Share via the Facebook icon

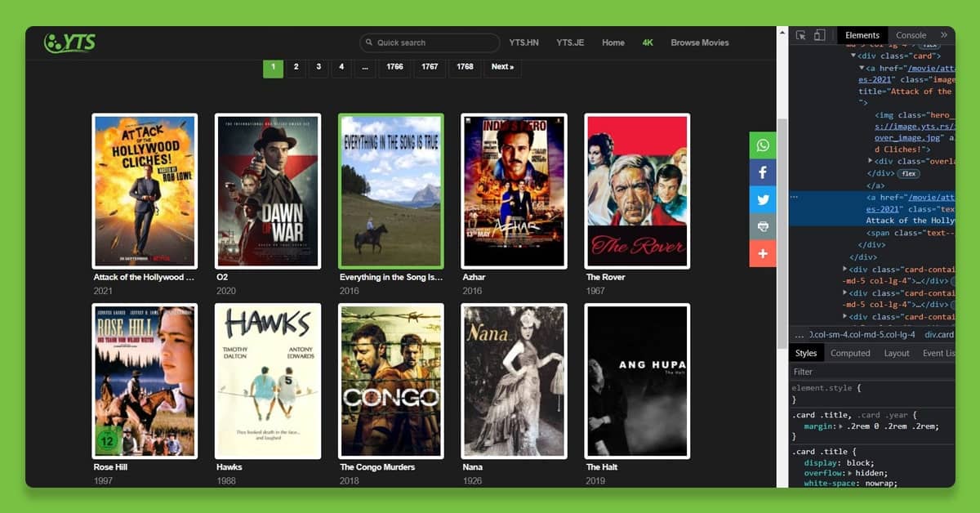click(x=763, y=172)
